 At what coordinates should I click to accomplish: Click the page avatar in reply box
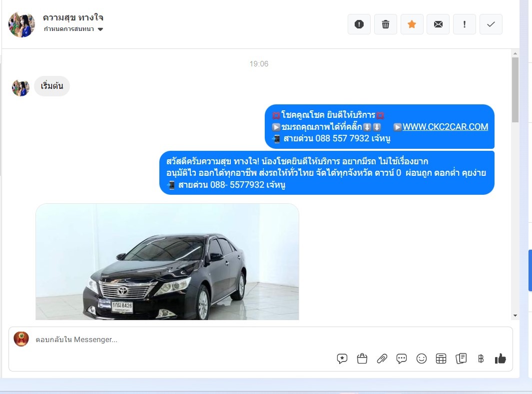[21, 339]
